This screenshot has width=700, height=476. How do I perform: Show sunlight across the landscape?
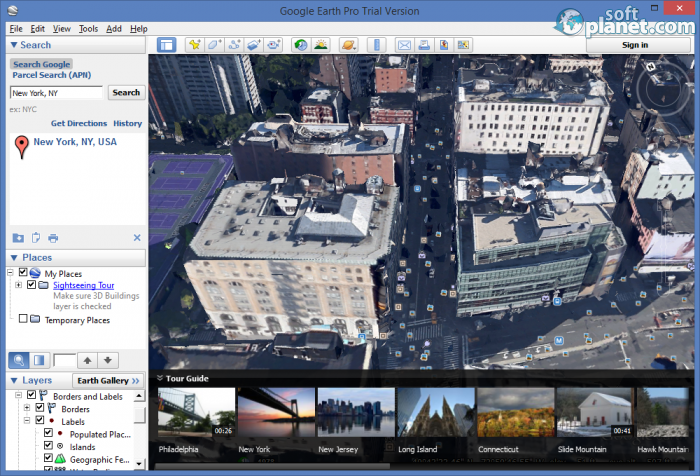[321, 45]
